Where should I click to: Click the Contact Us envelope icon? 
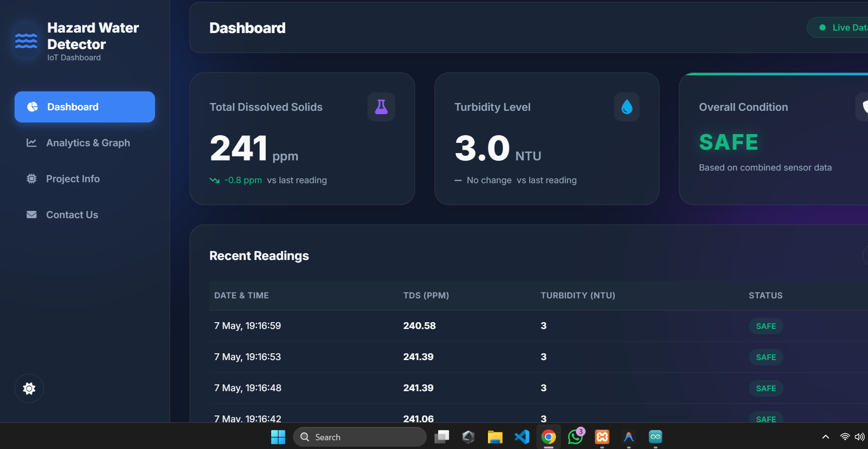coord(32,214)
